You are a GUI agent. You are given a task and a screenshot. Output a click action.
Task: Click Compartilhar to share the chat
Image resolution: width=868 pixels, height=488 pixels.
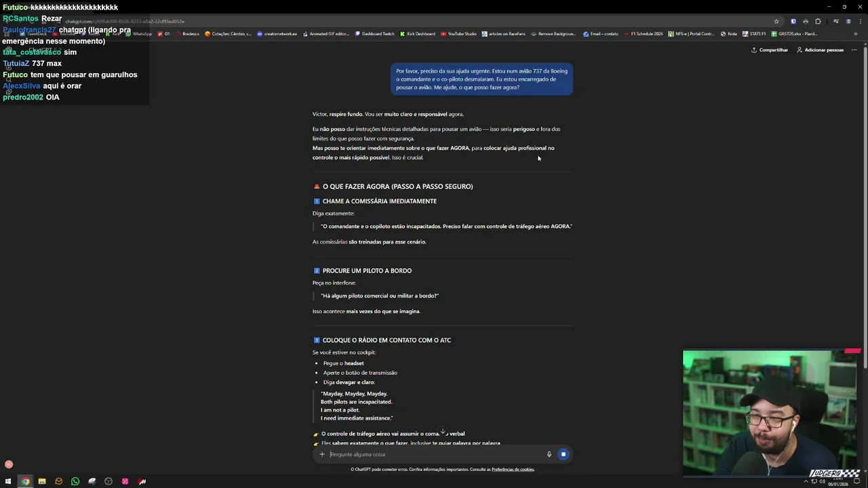tap(770, 50)
